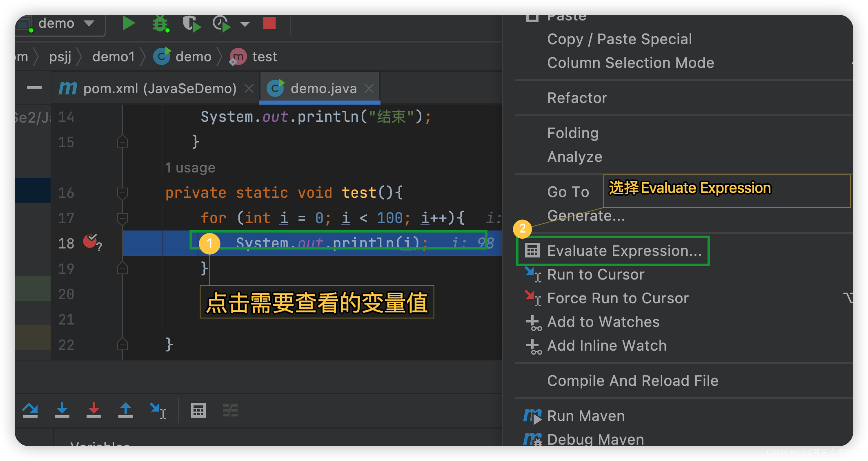Select test method in the breadcrumb

pyautogui.click(x=253, y=56)
